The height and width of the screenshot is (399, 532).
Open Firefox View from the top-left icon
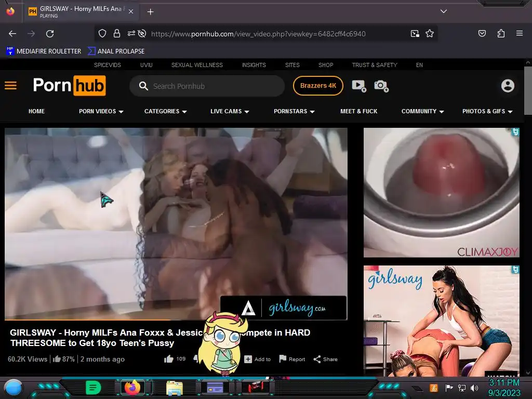pos(10,11)
